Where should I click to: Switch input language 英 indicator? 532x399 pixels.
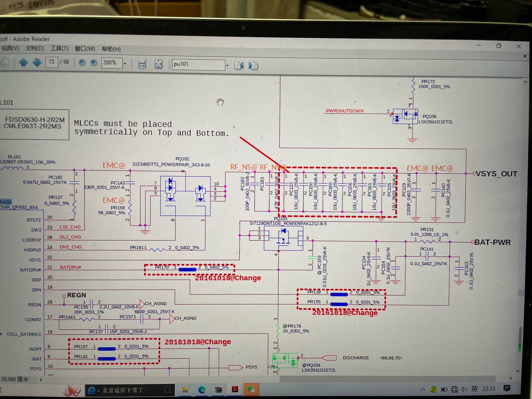pos(474,389)
